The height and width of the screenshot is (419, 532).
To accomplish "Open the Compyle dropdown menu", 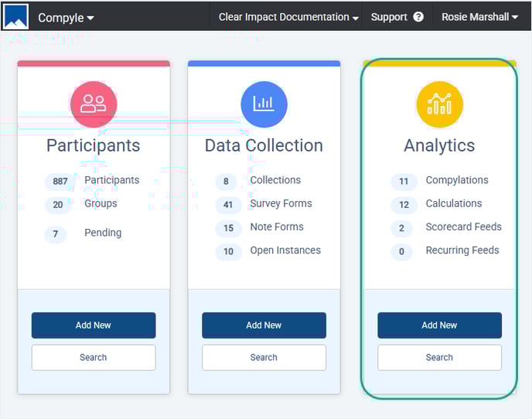I will [x=66, y=18].
